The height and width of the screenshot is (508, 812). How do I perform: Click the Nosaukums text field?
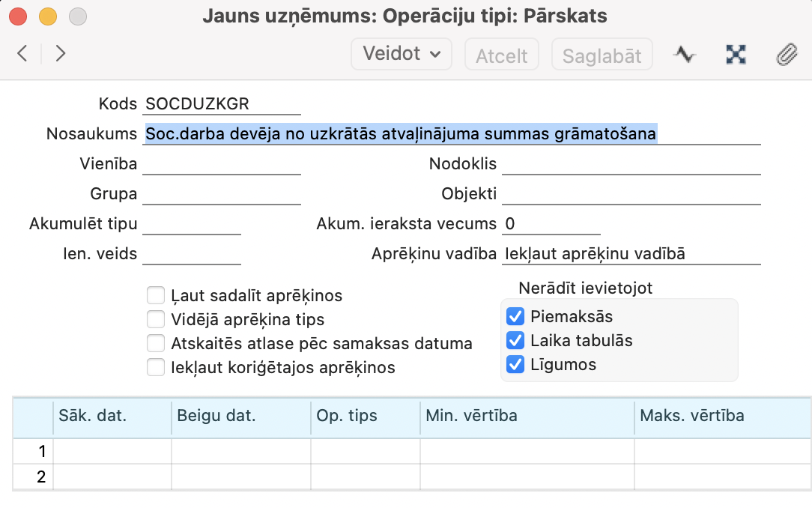(x=452, y=133)
